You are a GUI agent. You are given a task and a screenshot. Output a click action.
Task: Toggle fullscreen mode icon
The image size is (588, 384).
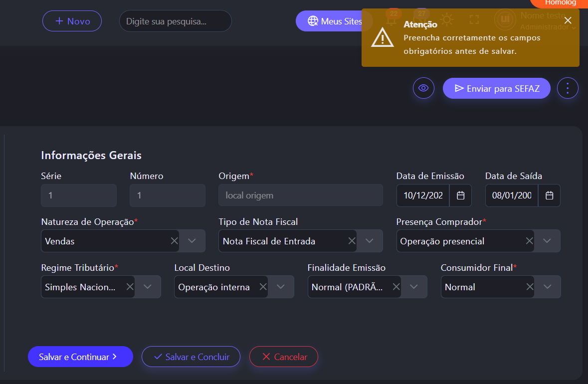pos(474,20)
